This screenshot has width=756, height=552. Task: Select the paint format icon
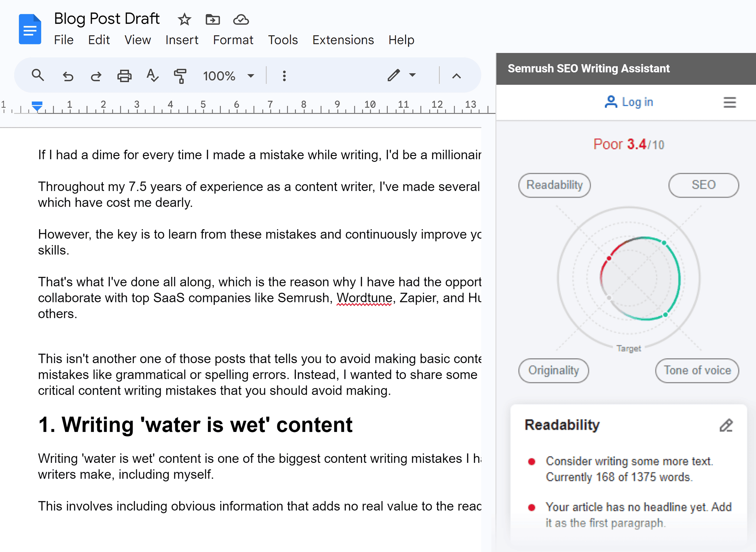pos(181,76)
